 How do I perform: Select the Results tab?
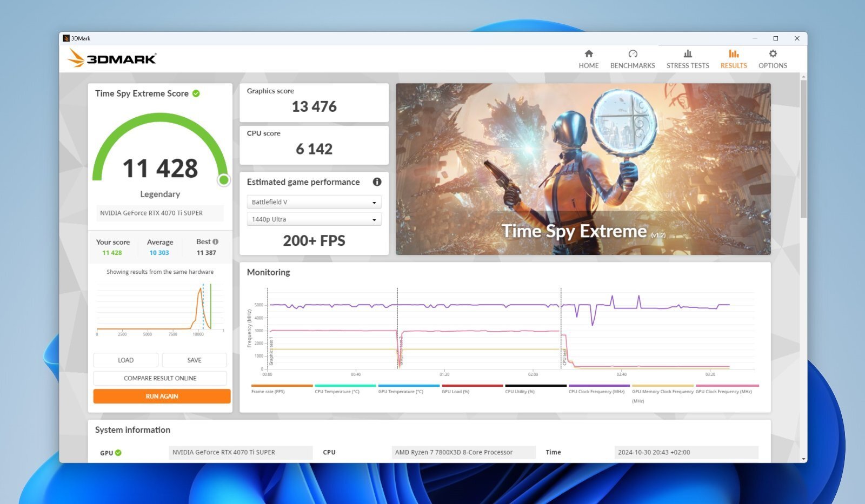(734, 59)
